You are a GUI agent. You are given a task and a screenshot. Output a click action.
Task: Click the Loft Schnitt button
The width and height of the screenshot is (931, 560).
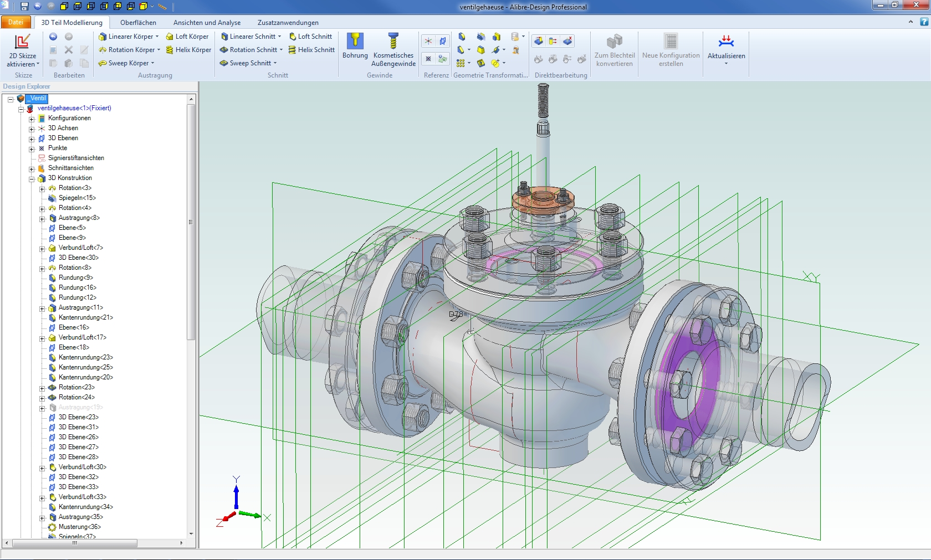[x=310, y=37]
